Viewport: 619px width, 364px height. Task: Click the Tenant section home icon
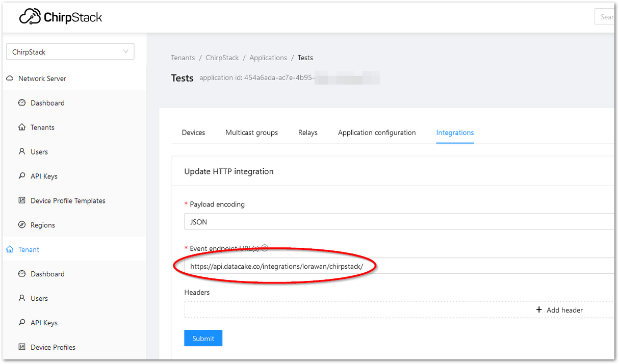tap(10, 249)
